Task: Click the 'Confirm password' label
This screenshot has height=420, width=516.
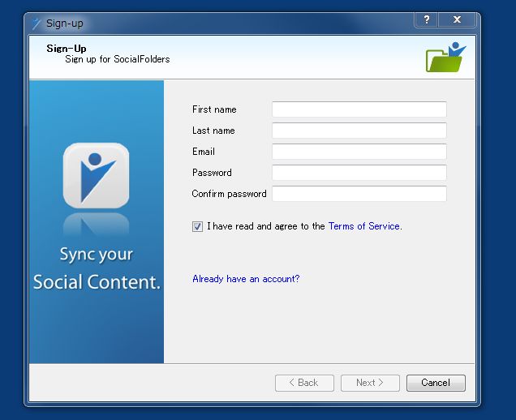Action: pos(229,194)
